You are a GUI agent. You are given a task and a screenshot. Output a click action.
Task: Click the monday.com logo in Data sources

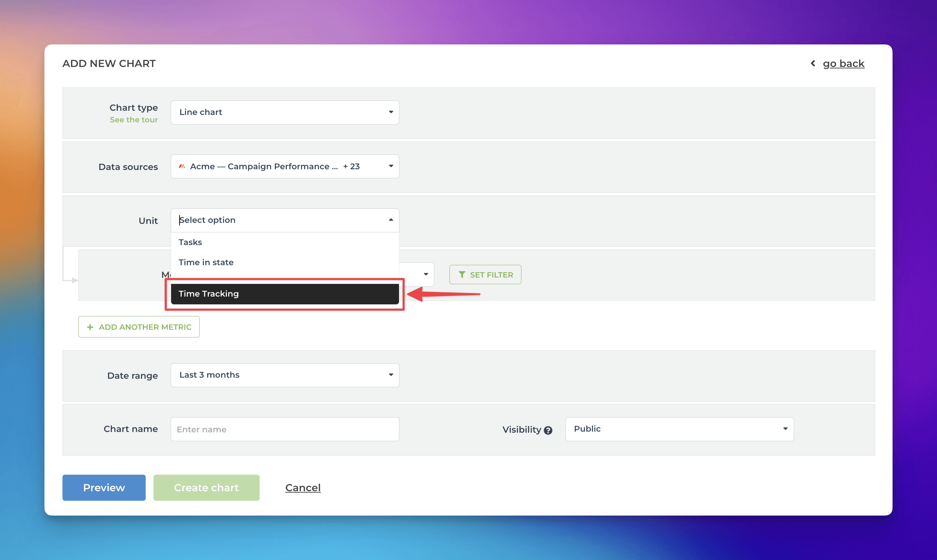[182, 166]
